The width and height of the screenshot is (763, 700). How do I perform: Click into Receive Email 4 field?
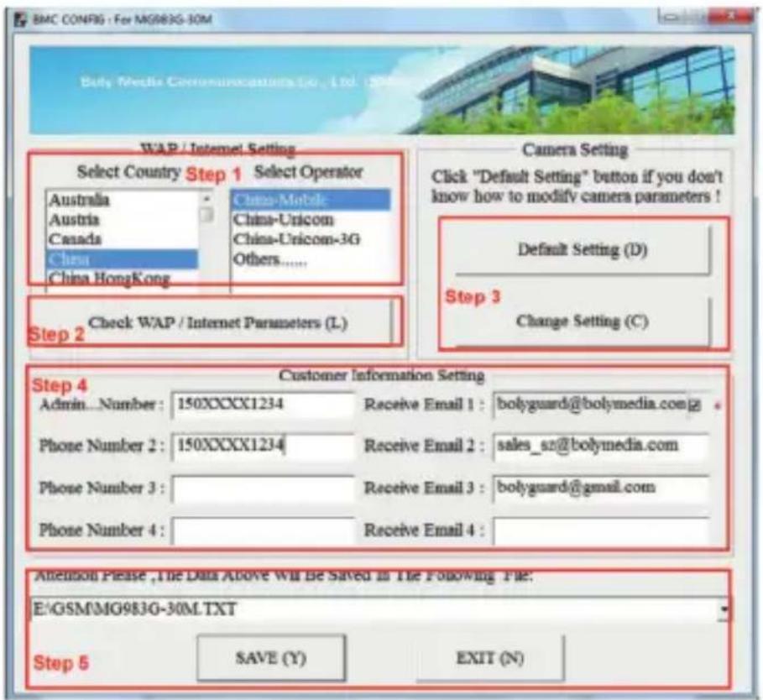click(x=601, y=530)
